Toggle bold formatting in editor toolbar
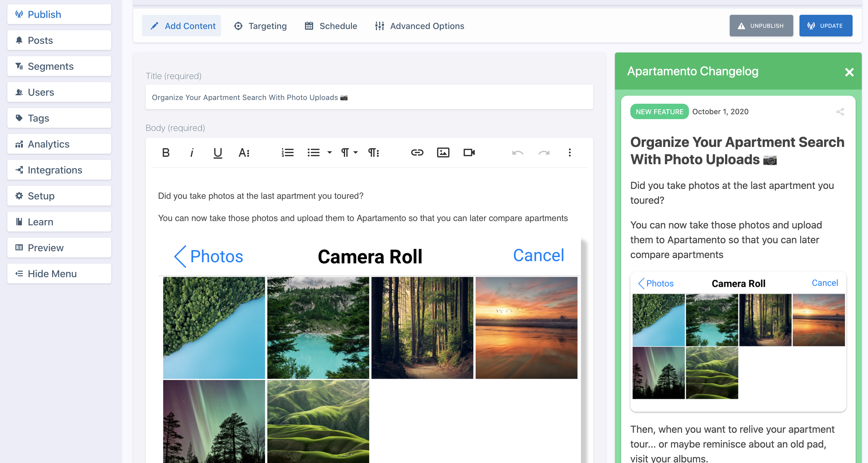 165,153
